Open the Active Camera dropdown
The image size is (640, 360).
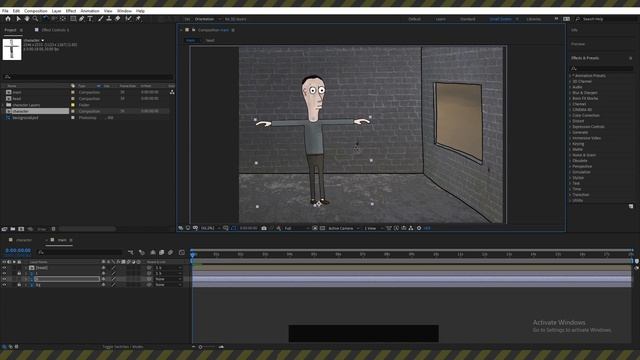[x=344, y=228]
